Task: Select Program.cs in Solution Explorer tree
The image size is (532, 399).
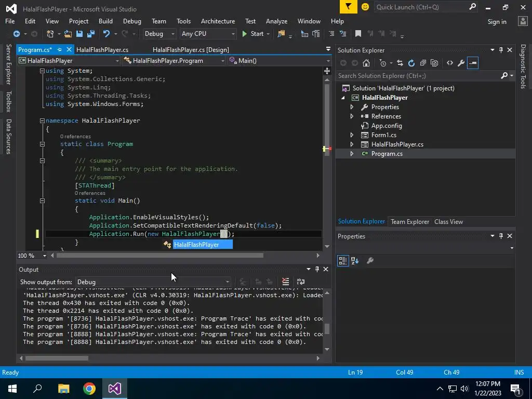Action: pos(425,154)
